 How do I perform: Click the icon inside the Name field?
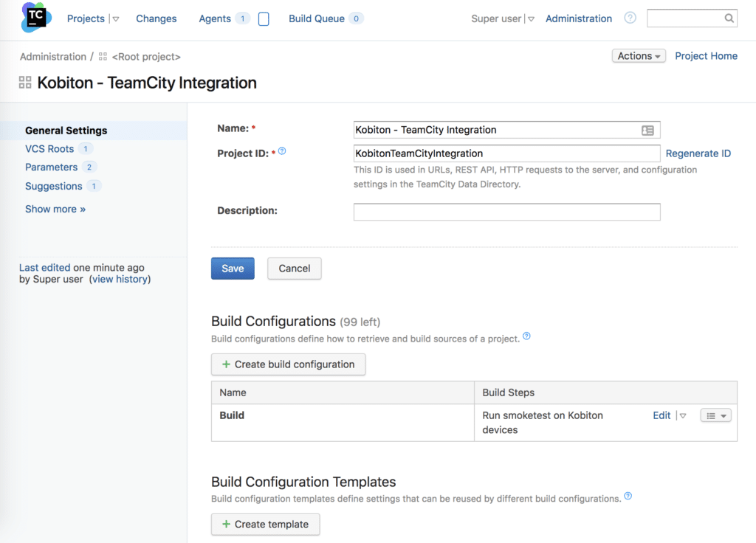(647, 130)
